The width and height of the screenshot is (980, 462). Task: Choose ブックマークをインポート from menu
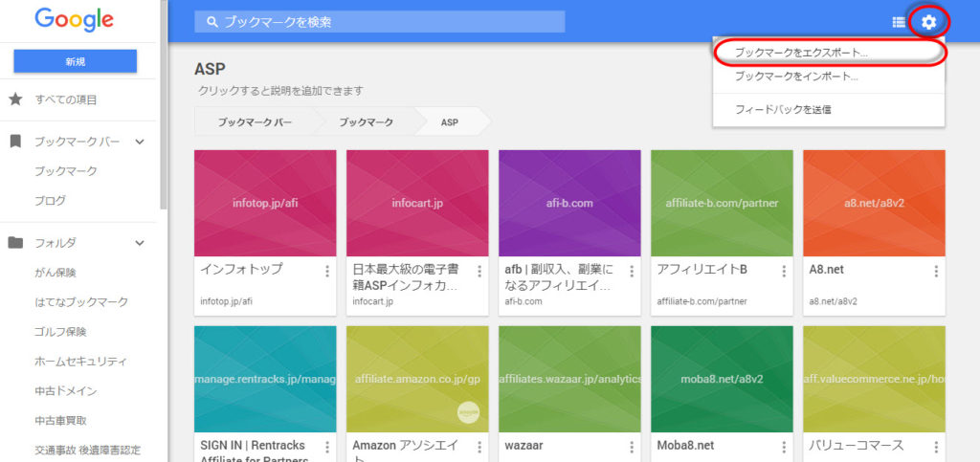click(x=828, y=77)
